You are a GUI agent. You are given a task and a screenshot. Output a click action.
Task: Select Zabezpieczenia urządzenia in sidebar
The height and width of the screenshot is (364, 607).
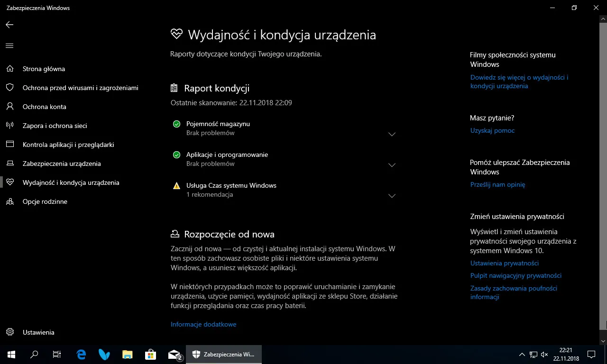click(62, 164)
